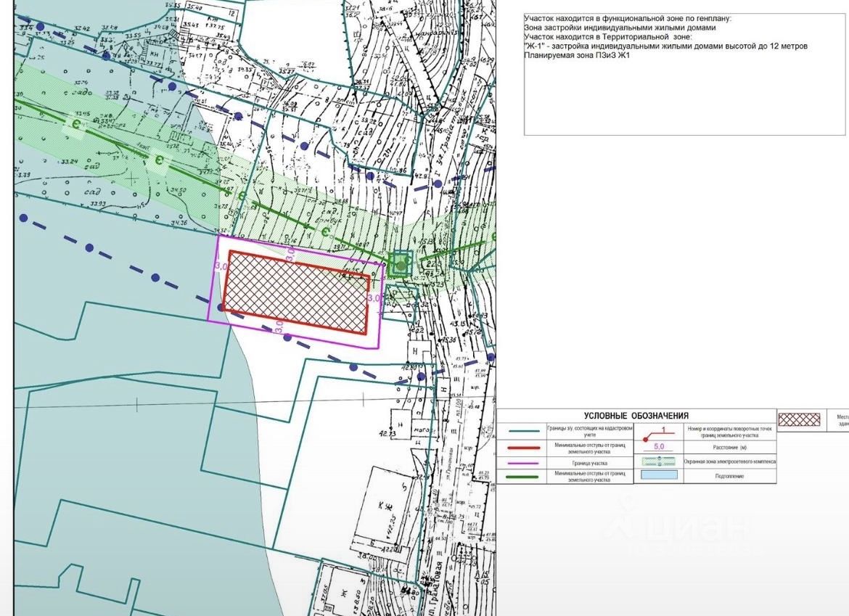
Task: Click the dark green line legend sample
Action: pos(522,477)
